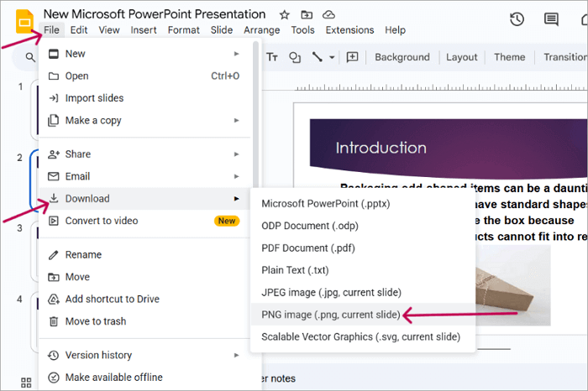Expand the Download submenu
This screenshot has height=391, width=588.
pyautogui.click(x=144, y=199)
